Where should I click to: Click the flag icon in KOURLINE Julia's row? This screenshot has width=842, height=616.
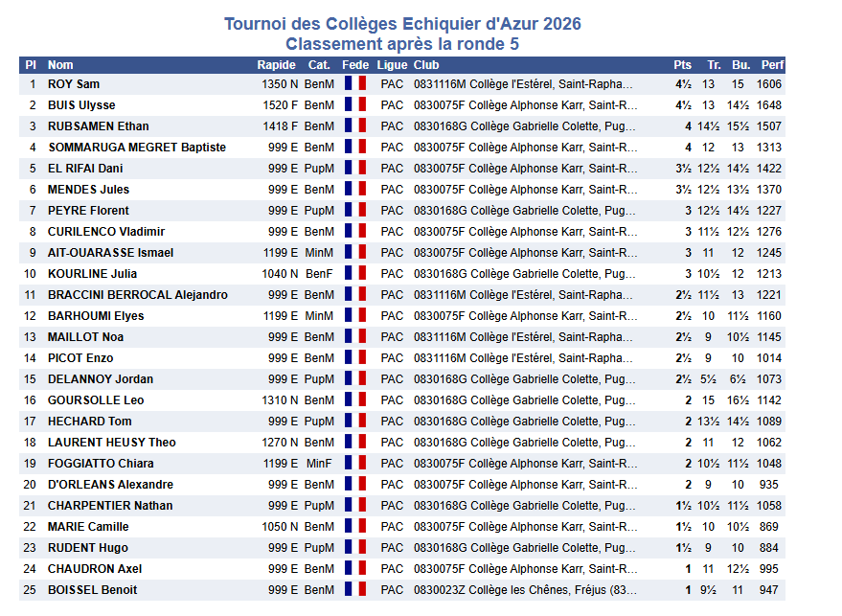355,273
